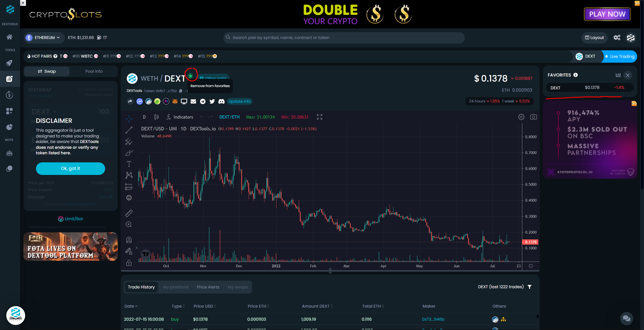Copy the token contract address
The width and height of the screenshot is (644, 330).
181,91
